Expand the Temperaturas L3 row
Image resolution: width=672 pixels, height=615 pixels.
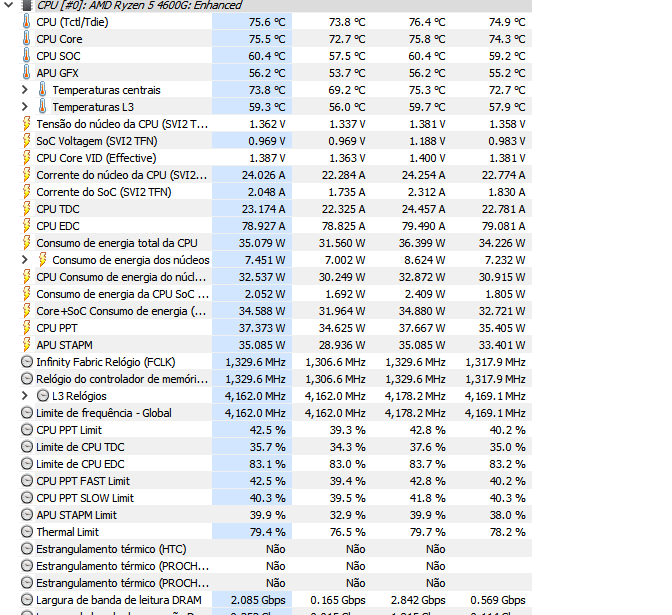(x=25, y=107)
